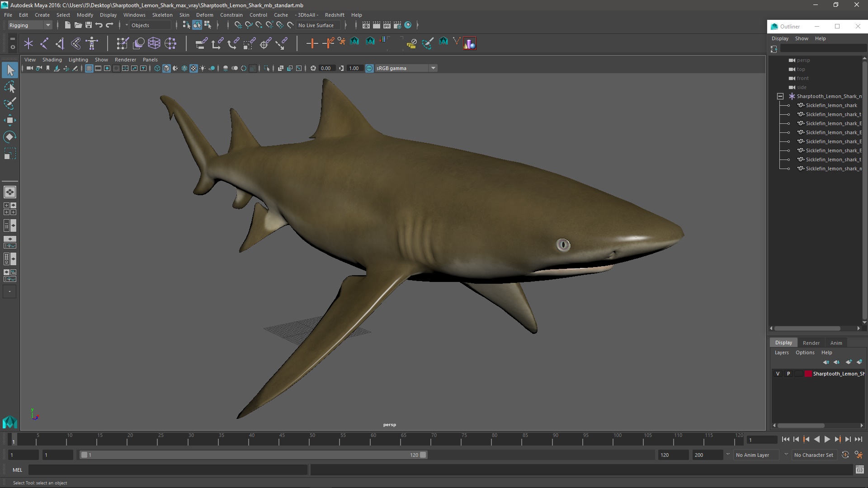Click the Animation Preferences icon

click(x=859, y=455)
